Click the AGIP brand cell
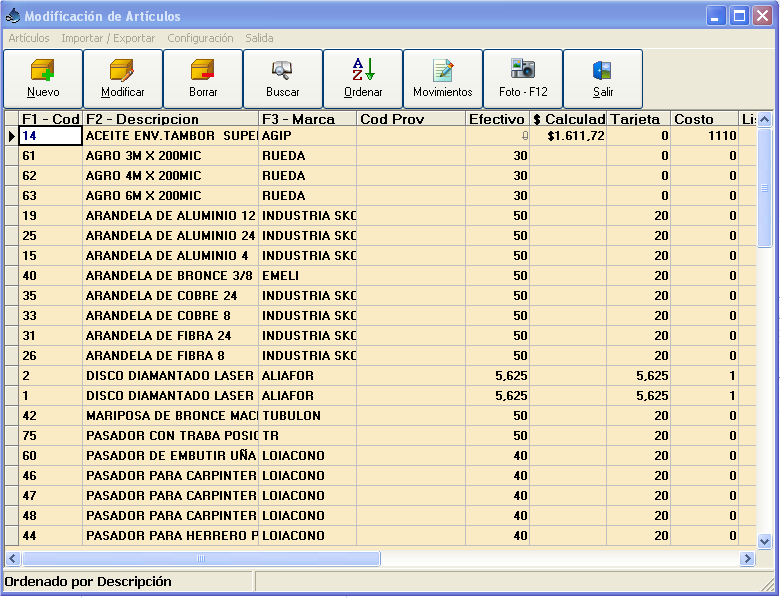Image resolution: width=780 pixels, height=598 pixels. pyautogui.click(x=307, y=136)
